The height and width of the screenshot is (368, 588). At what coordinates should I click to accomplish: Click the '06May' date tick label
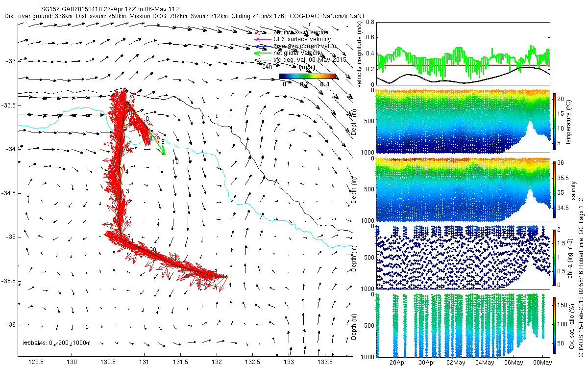tap(514, 362)
